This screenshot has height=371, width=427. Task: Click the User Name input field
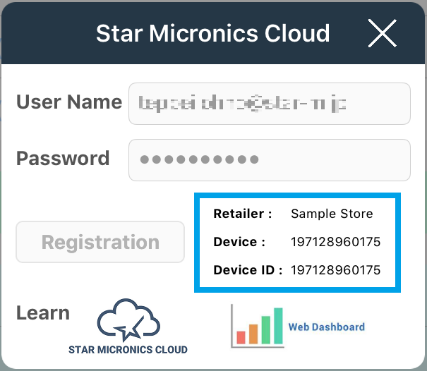click(269, 104)
